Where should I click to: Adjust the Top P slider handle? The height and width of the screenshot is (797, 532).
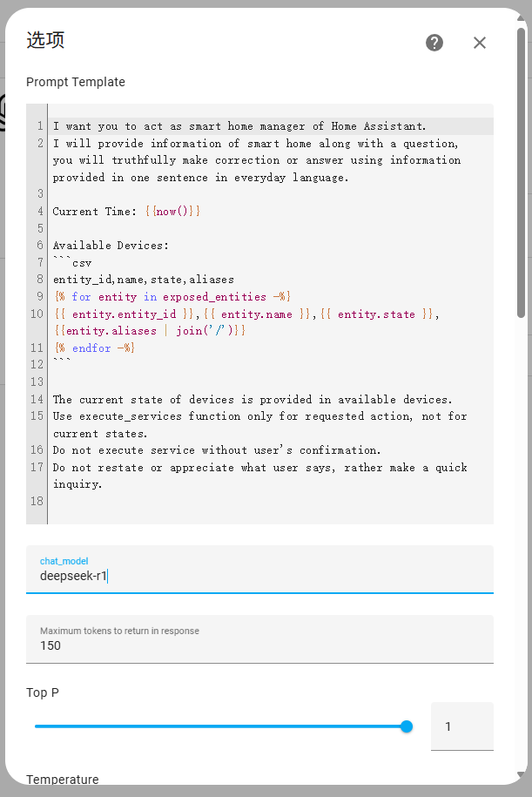406,726
